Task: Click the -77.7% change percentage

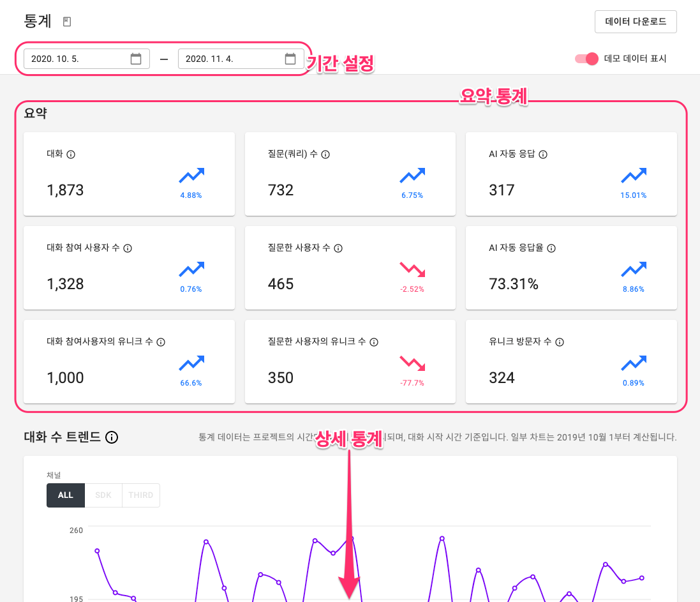Action: (412, 383)
